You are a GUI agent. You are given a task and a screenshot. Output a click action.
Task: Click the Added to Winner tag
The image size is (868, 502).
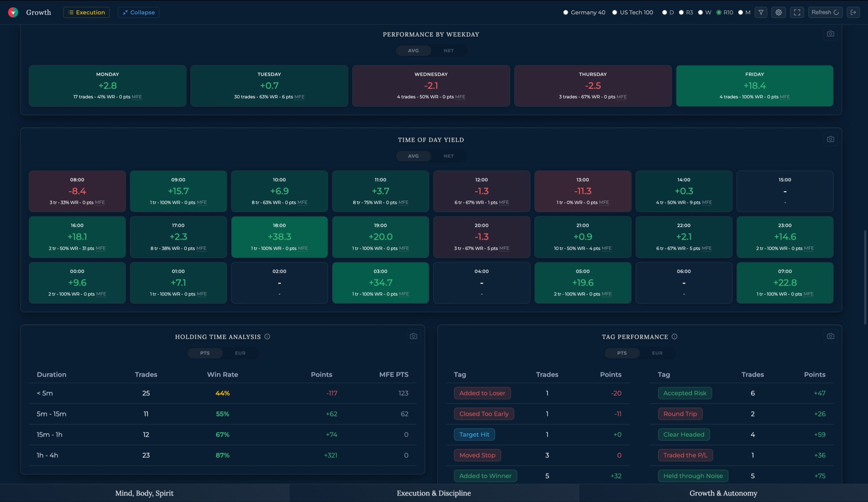tap(485, 476)
